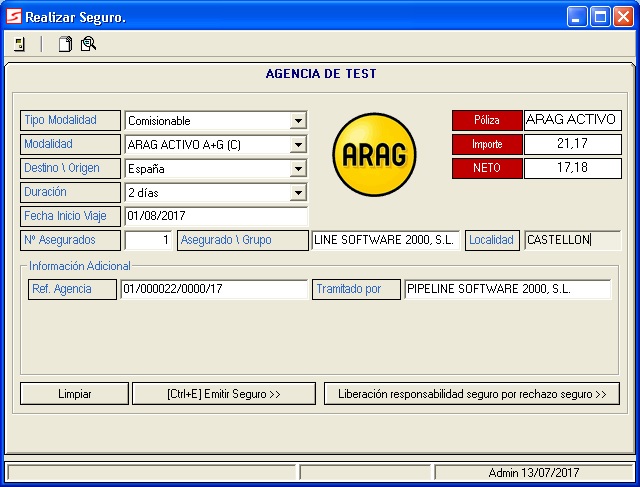Click Liberación responsabilidad seguro por rechazo button
The height and width of the screenshot is (487, 640).
[472, 394]
